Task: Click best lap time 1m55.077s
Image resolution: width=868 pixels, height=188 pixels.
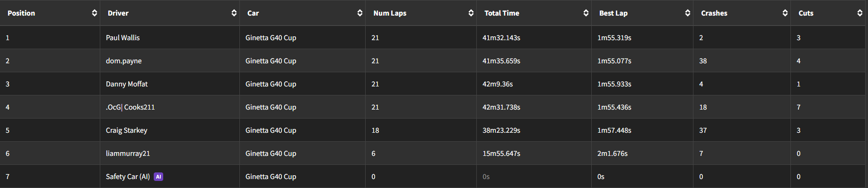Action: click(614, 61)
